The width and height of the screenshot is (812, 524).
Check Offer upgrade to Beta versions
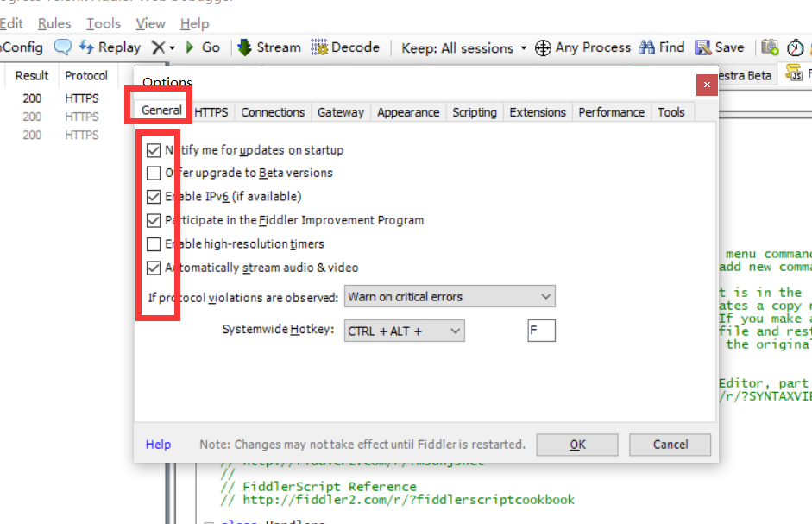[154, 174]
